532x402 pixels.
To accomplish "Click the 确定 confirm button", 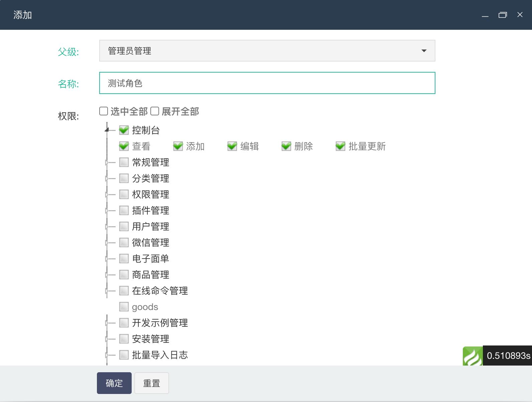I will click(x=114, y=383).
